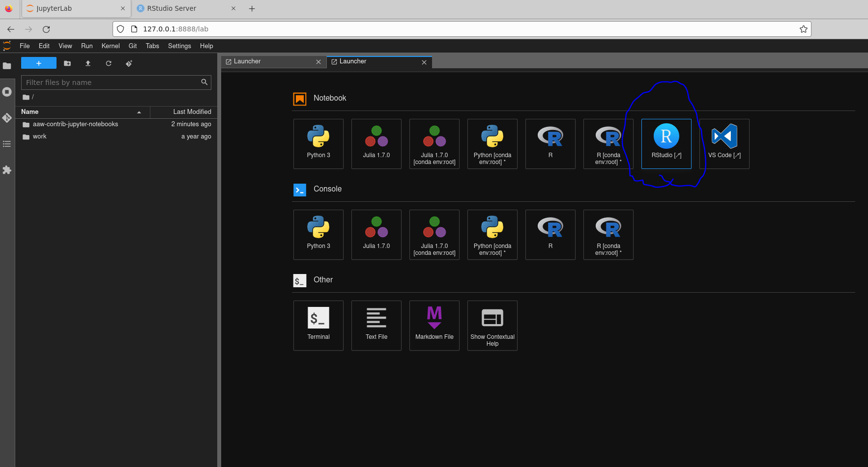The height and width of the screenshot is (467, 868).
Task: Create a new Markdown File
Action: pos(434,326)
